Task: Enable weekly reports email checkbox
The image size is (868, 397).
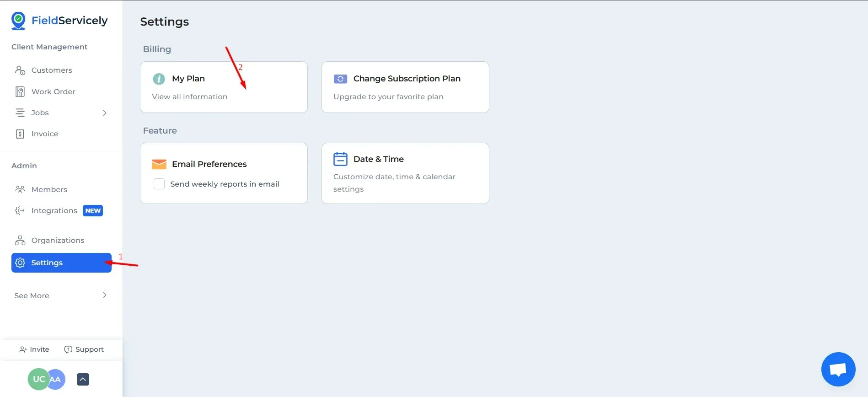Action: coord(159,184)
